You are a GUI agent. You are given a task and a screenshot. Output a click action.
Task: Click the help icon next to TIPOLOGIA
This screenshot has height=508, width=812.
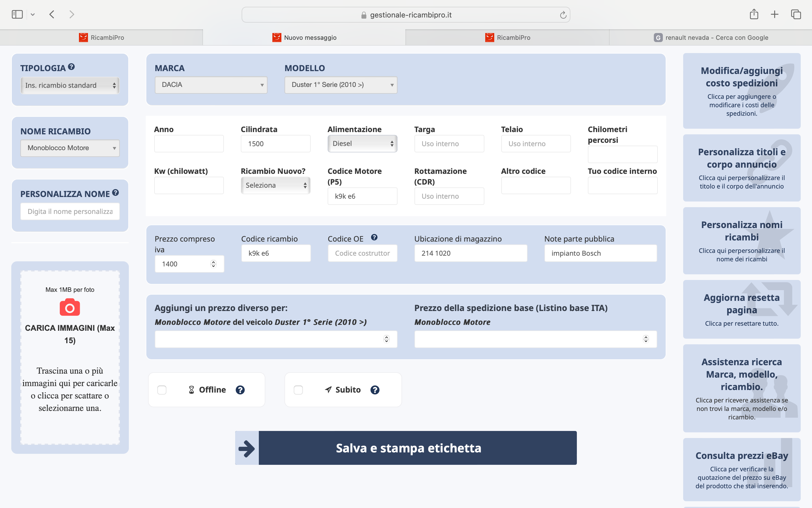[x=71, y=67]
